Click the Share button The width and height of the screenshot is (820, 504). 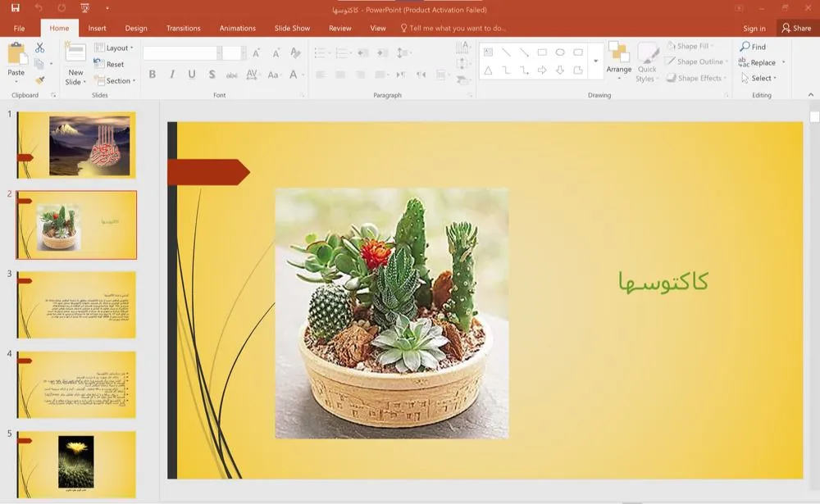[796, 28]
